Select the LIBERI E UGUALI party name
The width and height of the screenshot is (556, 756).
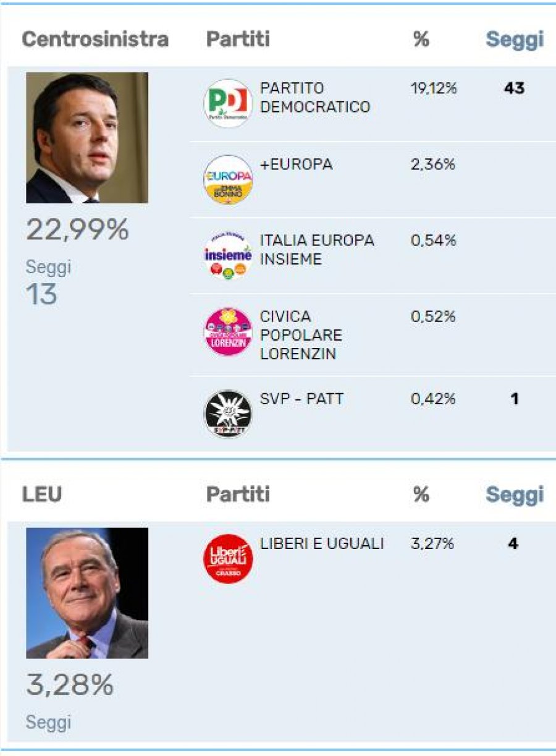tap(322, 543)
